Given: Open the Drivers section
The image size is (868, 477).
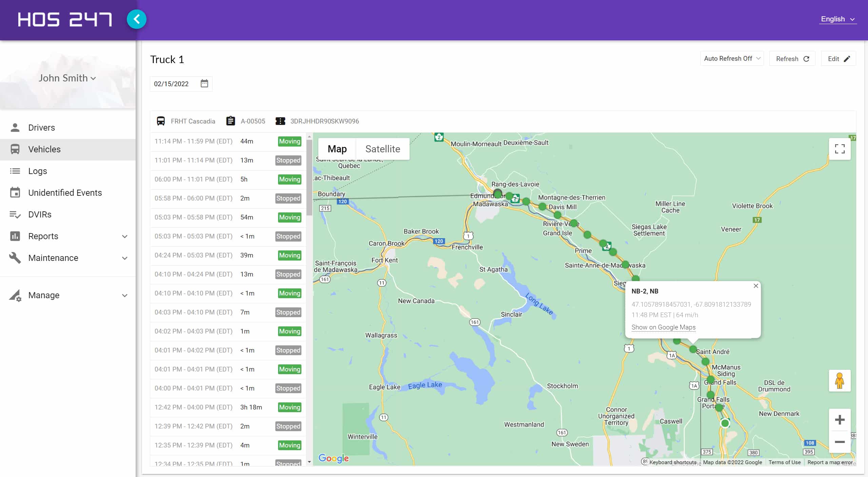Looking at the screenshot, I should pos(68,128).
